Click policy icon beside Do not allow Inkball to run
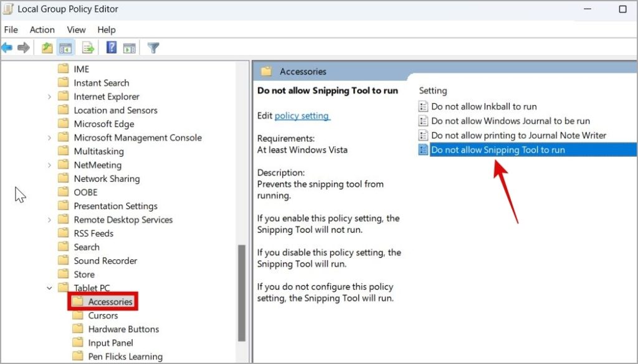 [x=423, y=106]
